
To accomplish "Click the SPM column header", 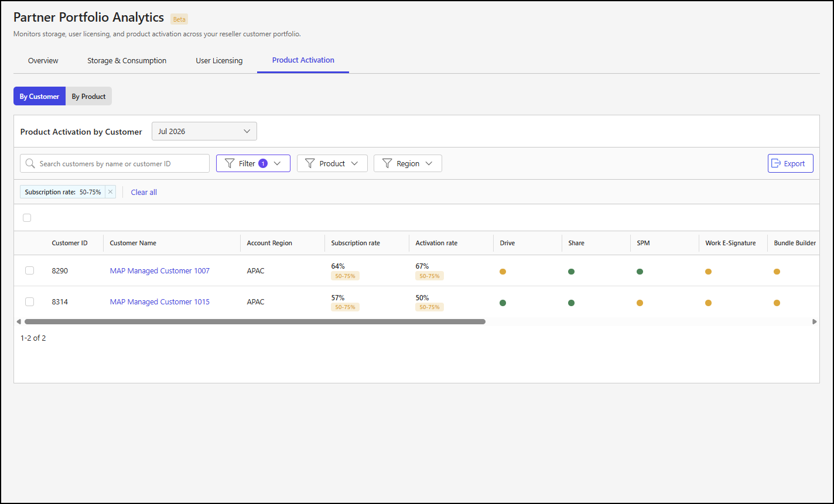I will [644, 243].
